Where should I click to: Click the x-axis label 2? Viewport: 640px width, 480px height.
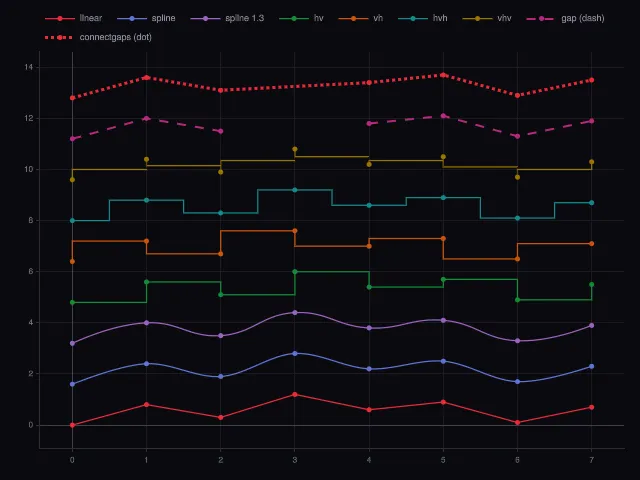point(220,460)
